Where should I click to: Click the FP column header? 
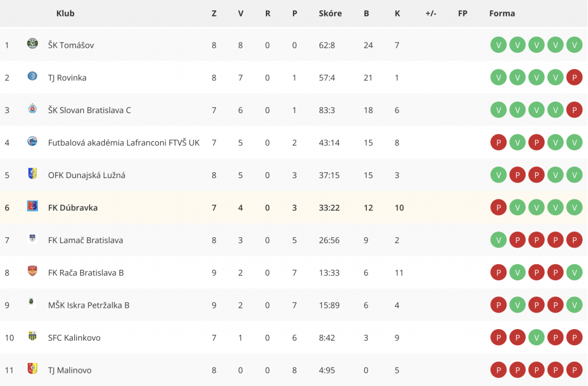click(x=462, y=14)
